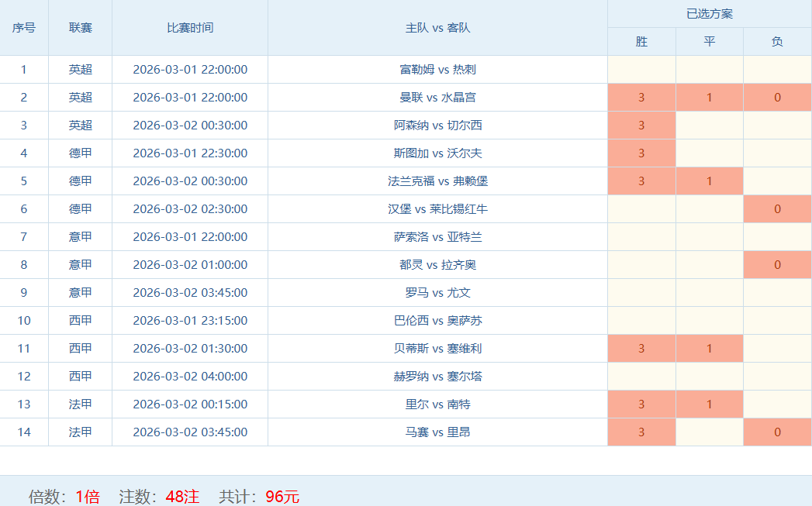Click the 负 column header
This screenshot has height=506, width=812.
click(777, 42)
